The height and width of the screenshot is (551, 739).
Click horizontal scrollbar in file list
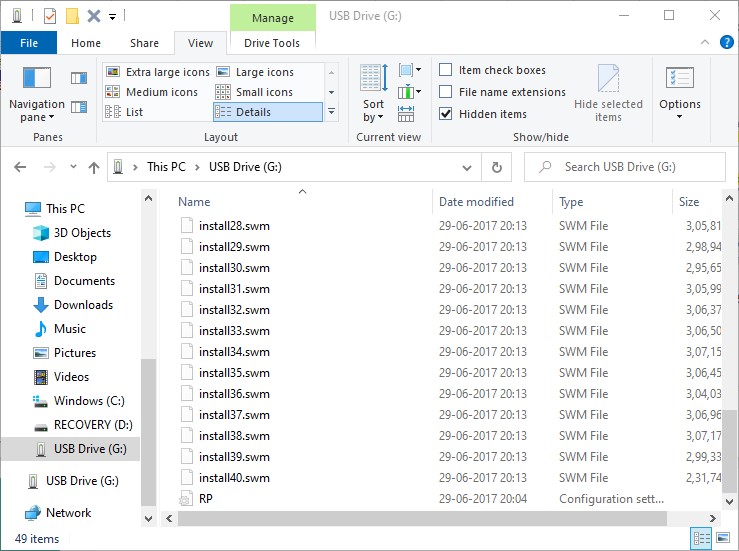click(x=422, y=518)
